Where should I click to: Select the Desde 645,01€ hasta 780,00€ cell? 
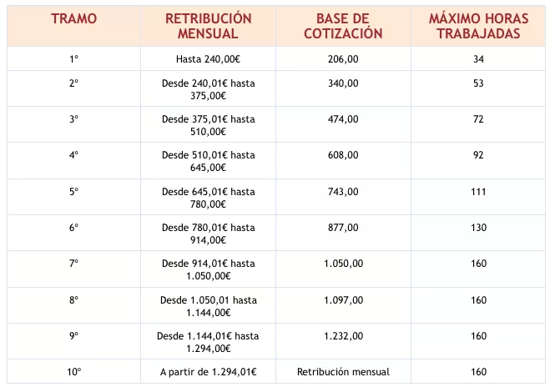208,197
